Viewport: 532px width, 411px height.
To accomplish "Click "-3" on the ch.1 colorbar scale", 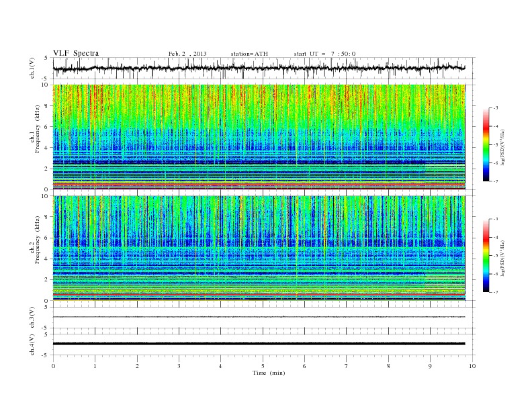I will pyautogui.click(x=496, y=108).
